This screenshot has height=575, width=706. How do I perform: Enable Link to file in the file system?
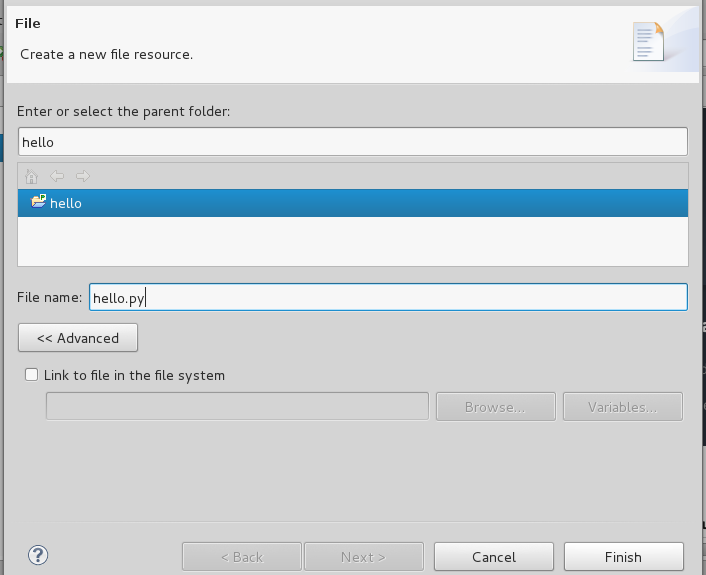pyautogui.click(x=32, y=375)
